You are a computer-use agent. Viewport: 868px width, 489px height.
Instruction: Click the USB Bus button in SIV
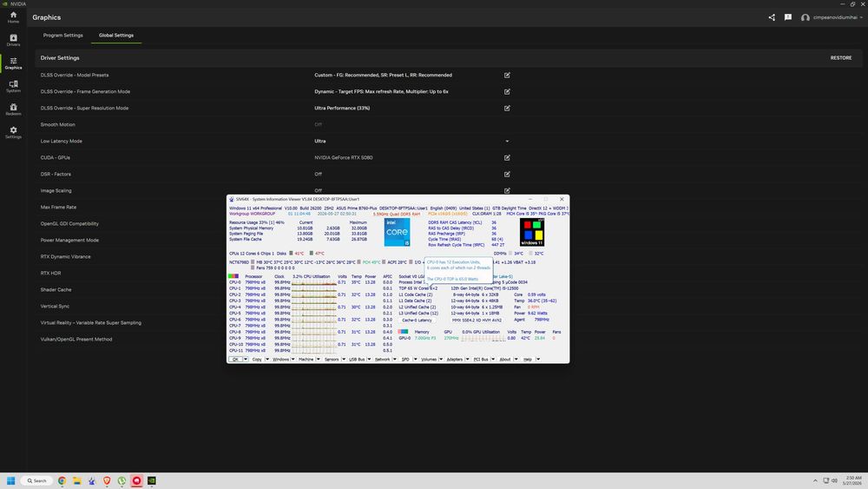coord(357,360)
